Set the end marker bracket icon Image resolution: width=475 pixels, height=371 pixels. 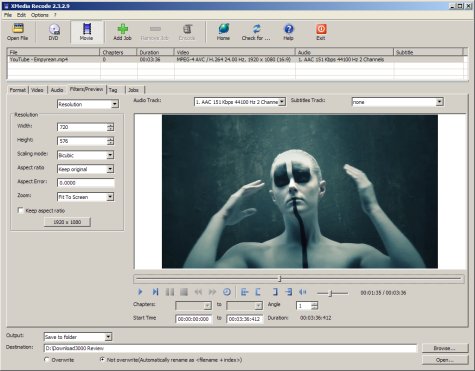coord(275,292)
